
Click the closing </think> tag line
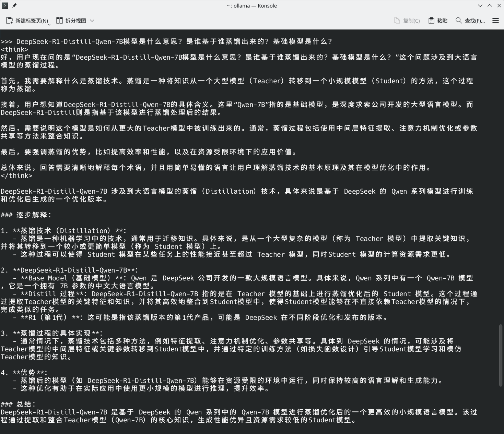tap(16, 176)
